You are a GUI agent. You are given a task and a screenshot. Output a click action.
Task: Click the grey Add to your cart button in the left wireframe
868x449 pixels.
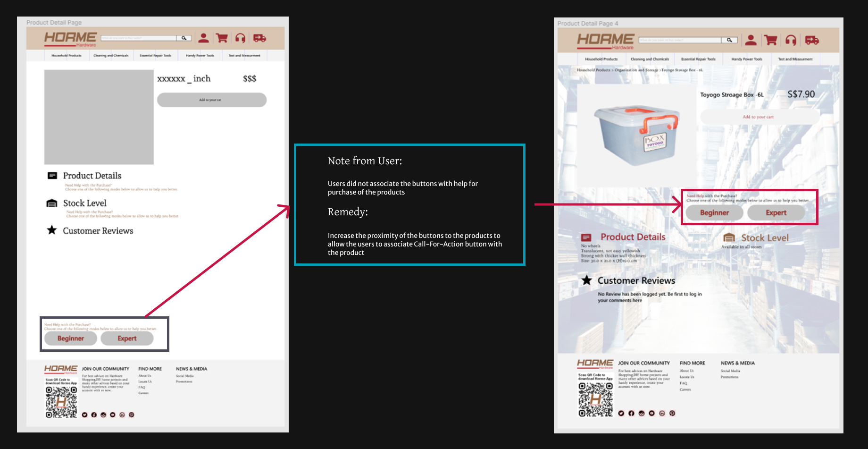[212, 100]
